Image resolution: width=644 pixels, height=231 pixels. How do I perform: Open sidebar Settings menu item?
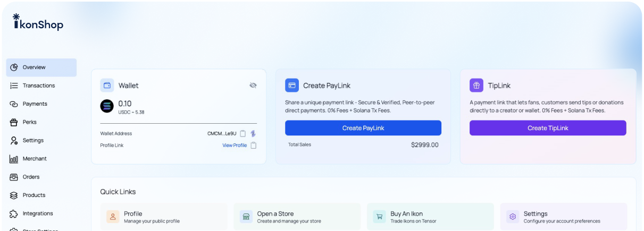(41, 140)
